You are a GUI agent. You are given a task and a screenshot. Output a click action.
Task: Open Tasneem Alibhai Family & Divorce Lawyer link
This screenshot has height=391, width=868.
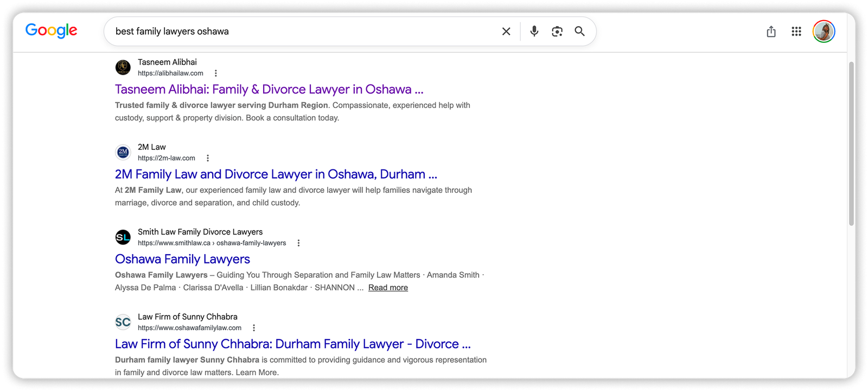269,89
